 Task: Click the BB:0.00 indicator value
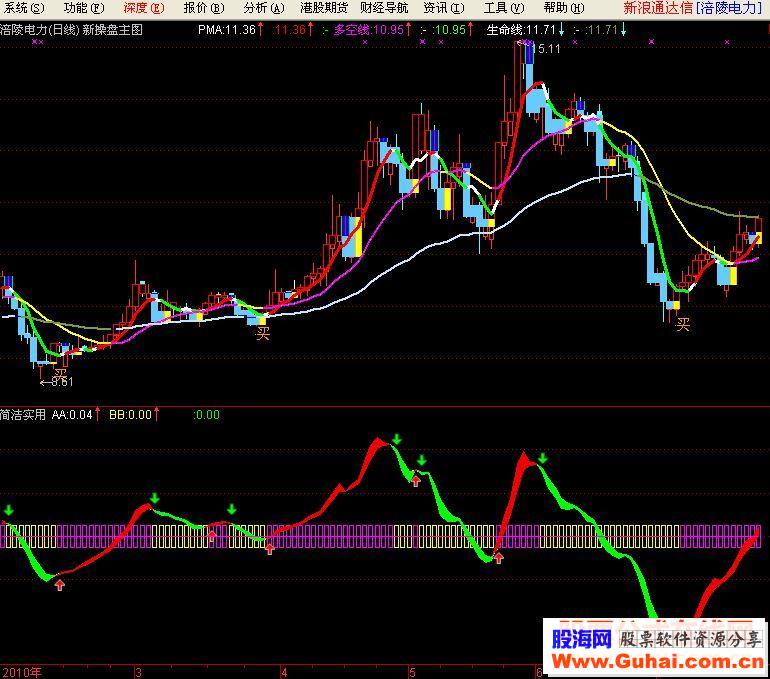pyautogui.click(x=130, y=415)
